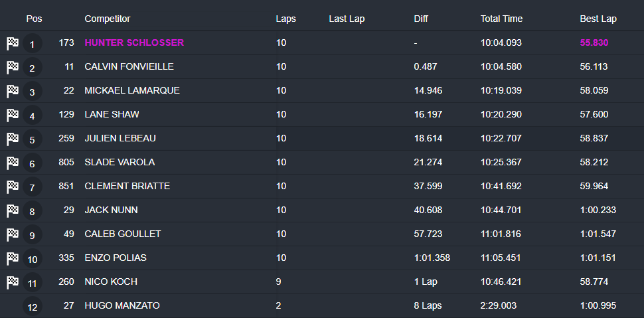
Task: Select competitor name JACK NUNN
Action: (111, 210)
